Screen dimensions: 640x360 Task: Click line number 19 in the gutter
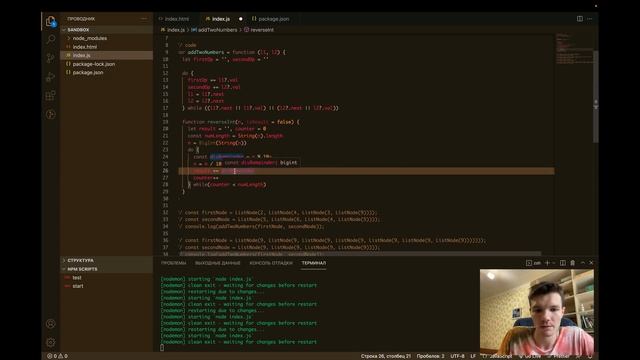tap(165, 122)
